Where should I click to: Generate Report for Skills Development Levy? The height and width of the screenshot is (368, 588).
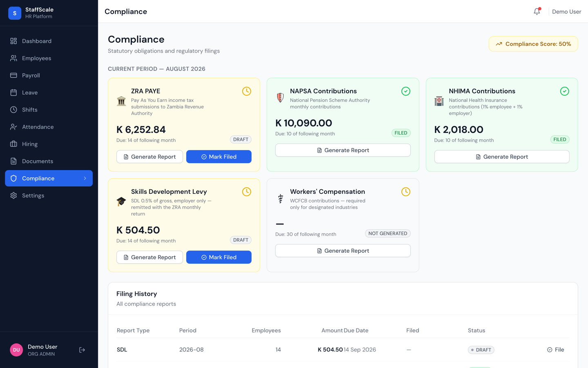pos(149,257)
